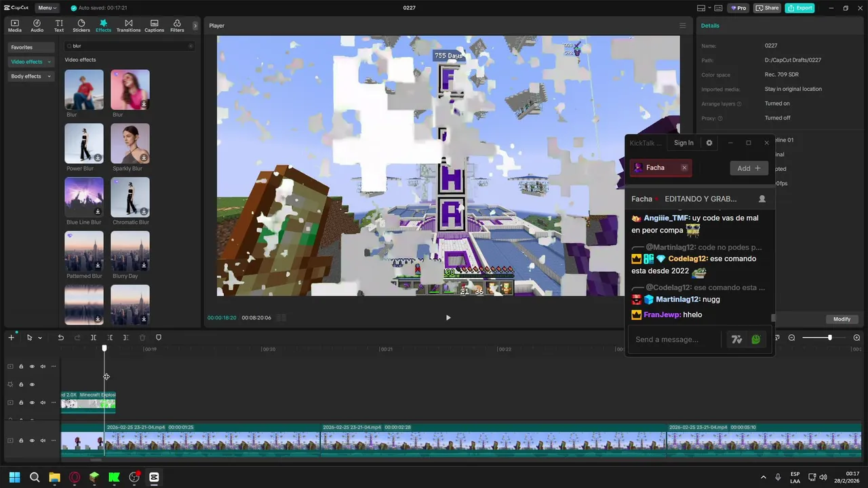Click the Share button
Viewport: 868px width, 488px height.
tap(767, 8)
